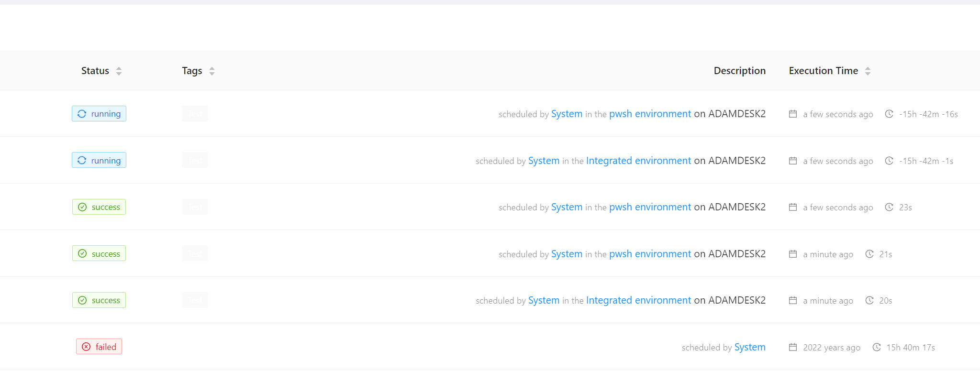Click the calendar icon in the first row
980x382 pixels.
tap(793, 114)
